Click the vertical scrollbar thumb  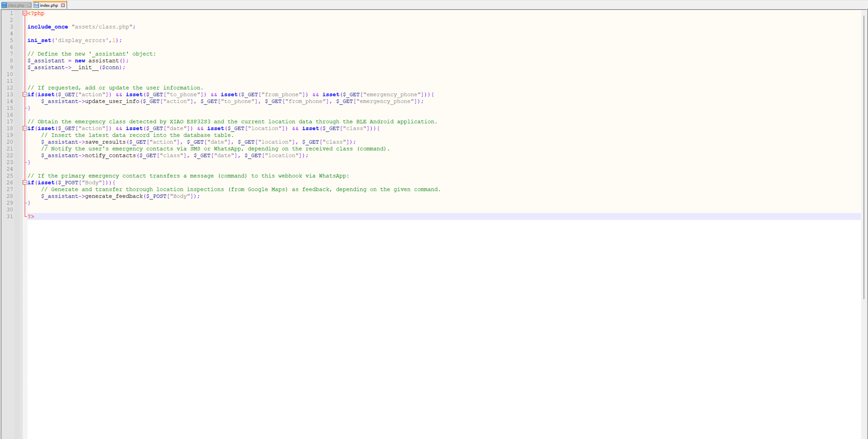pyautogui.click(x=864, y=157)
